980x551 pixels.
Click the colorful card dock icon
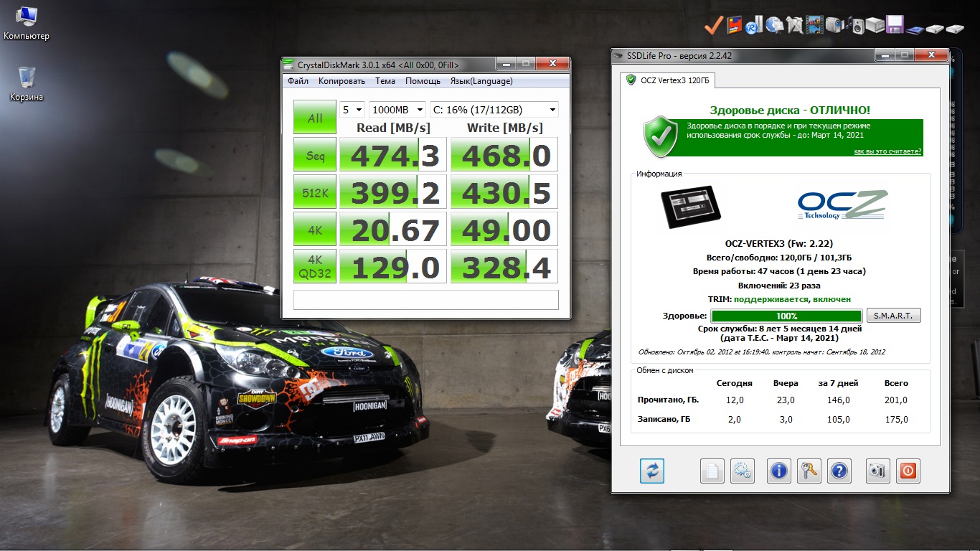tap(734, 26)
